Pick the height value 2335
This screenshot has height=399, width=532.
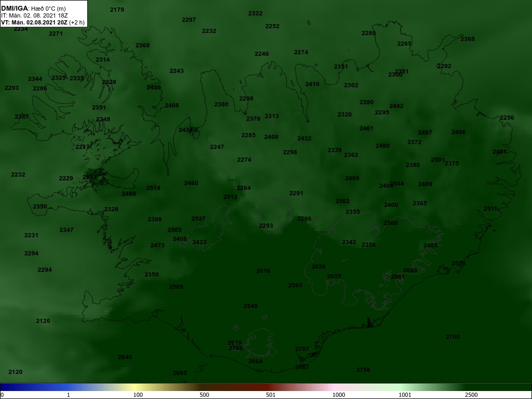click(x=77, y=79)
